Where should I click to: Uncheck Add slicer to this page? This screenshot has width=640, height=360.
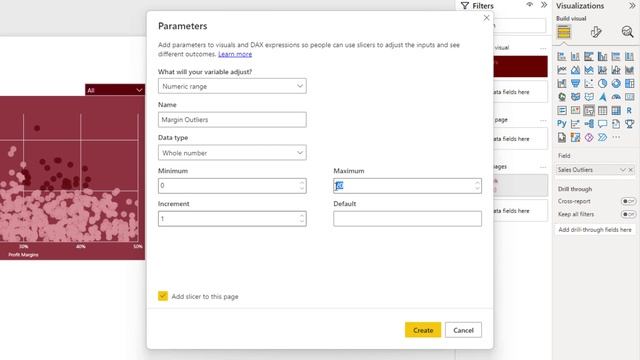click(163, 296)
